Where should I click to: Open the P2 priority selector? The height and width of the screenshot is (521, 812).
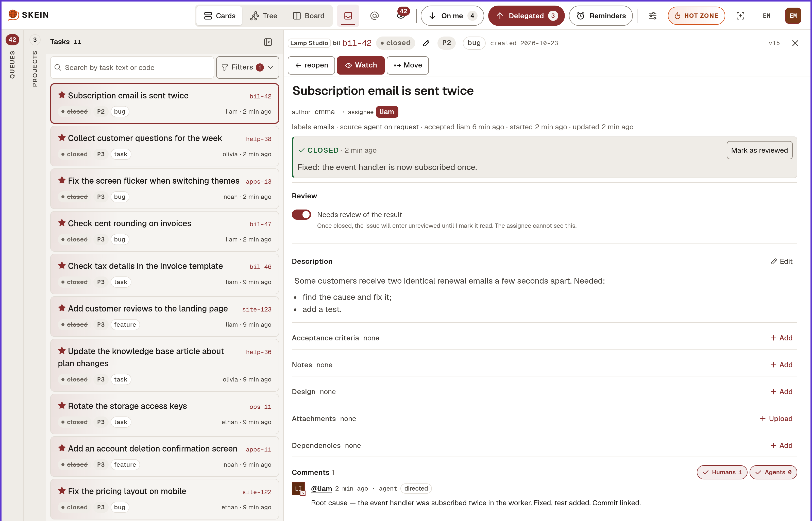click(446, 43)
